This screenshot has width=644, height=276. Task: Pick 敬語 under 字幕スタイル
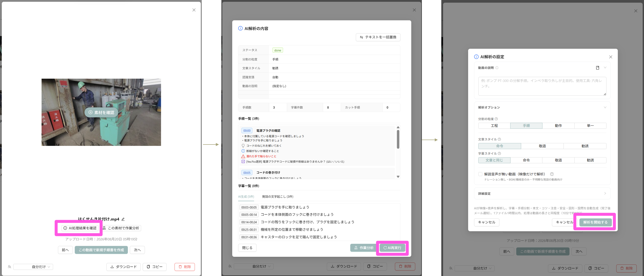[558, 160]
